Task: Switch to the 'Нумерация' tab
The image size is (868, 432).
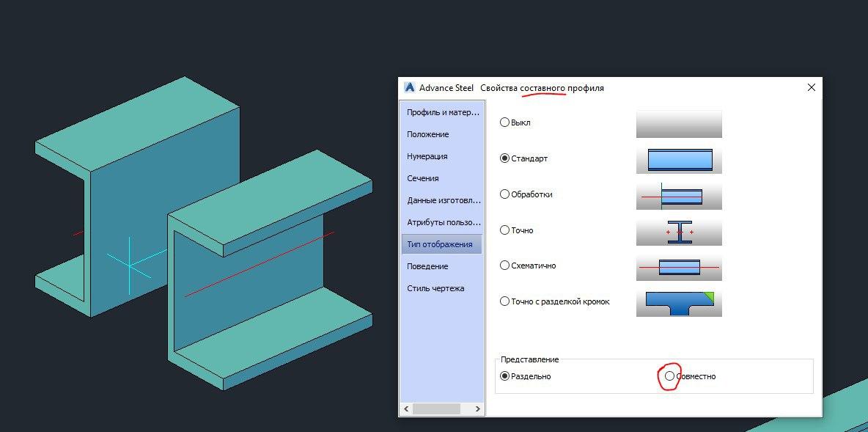Action: point(427,156)
